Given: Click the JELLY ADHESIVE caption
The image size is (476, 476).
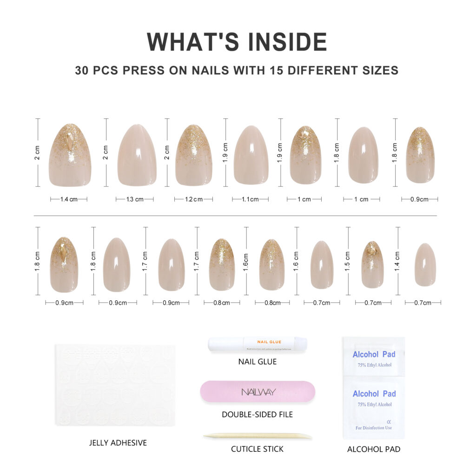Looking at the screenshot, I should pos(118,443).
